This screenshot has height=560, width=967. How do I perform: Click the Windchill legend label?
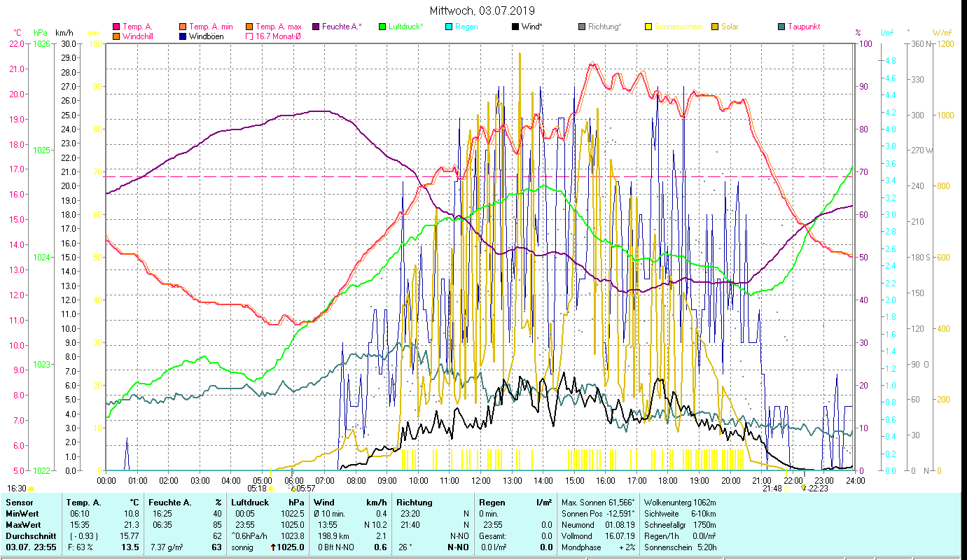(138, 36)
